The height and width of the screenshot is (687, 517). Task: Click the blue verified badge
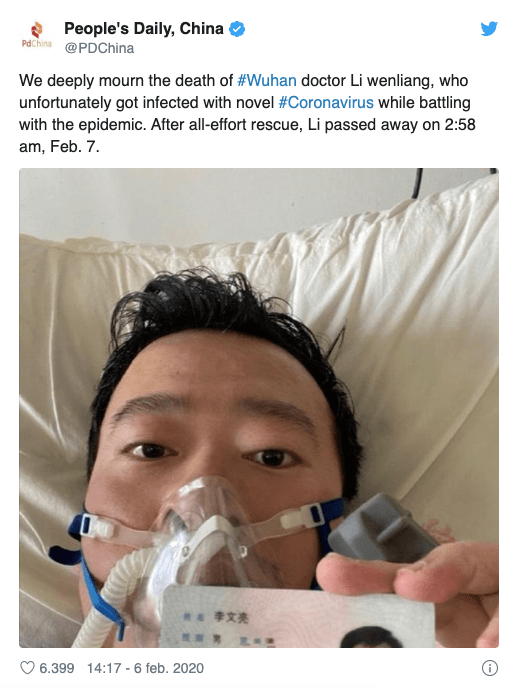237,29
